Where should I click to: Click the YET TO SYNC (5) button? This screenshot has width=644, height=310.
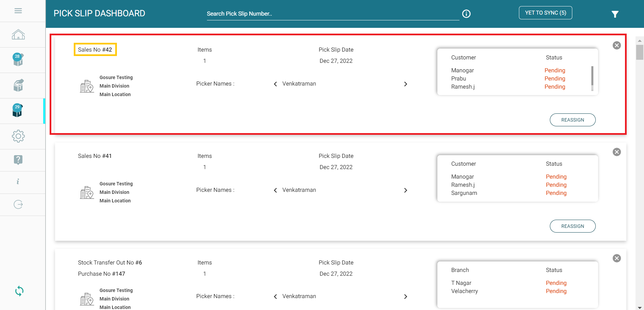coord(545,13)
